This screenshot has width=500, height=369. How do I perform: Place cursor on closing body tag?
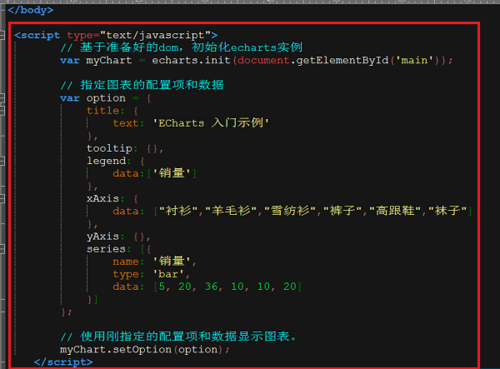(x=30, y=10)
